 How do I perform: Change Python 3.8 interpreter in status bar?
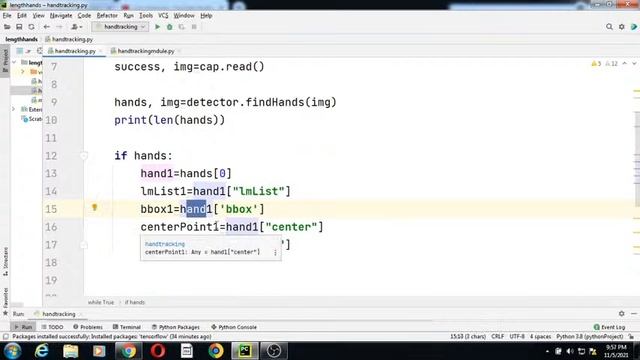(x=589, y=337)
